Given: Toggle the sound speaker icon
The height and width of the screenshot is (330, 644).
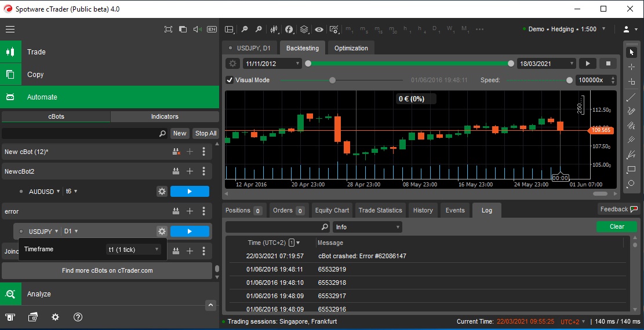Looking at the screenshot, I should tap(198, 29).
